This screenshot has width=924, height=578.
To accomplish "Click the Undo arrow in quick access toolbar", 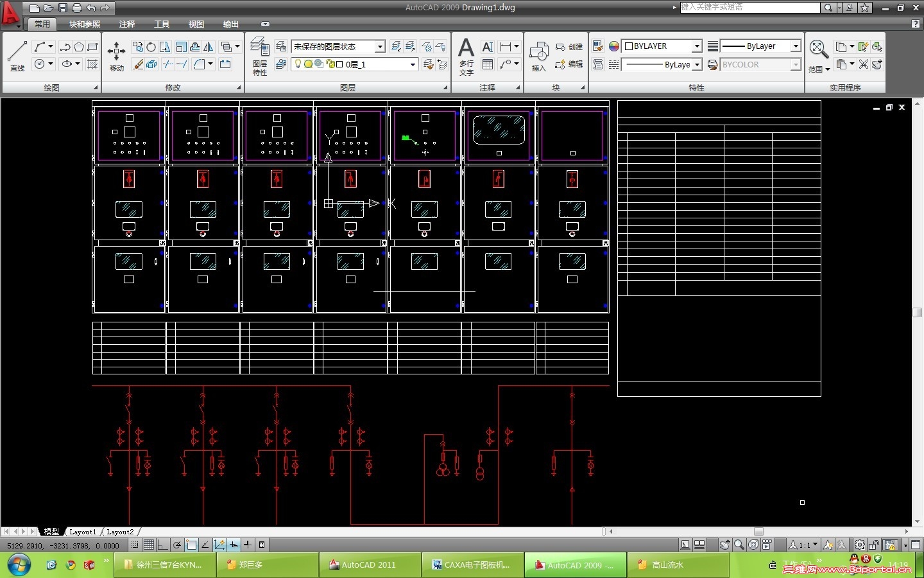I will [x=91, y=8].
